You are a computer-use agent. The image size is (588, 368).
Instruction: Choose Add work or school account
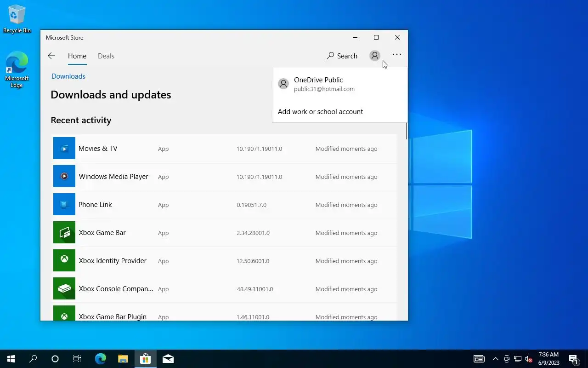[x=320, y=111]
